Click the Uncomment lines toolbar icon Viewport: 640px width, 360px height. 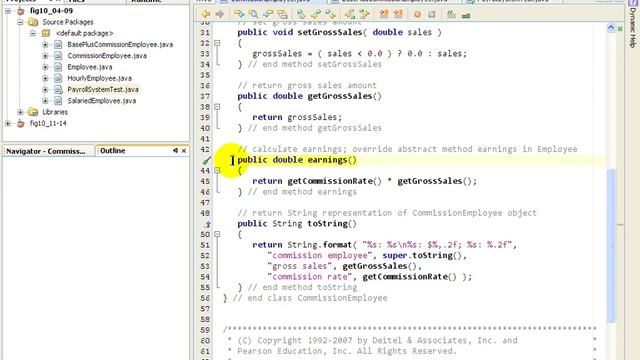click(465, 15)
